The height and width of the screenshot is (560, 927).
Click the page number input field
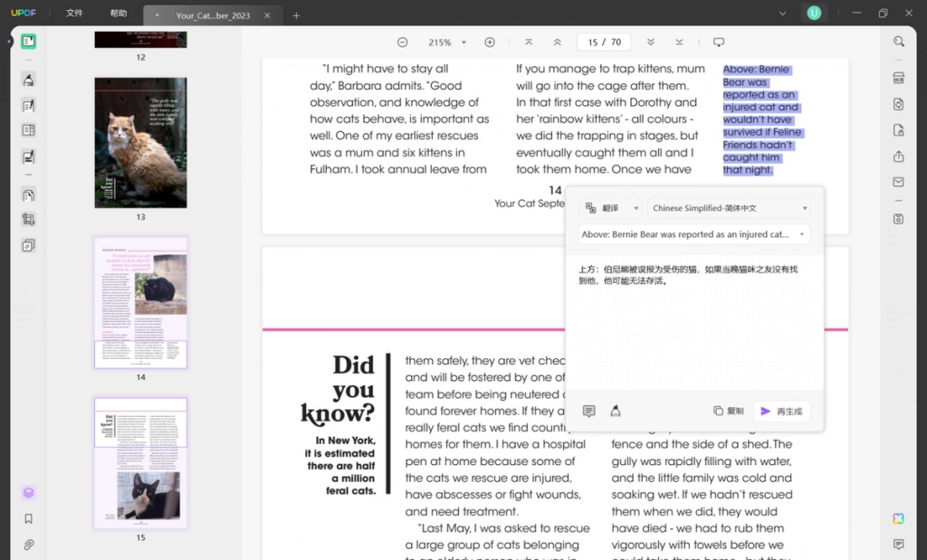click(x=604, y=42)
